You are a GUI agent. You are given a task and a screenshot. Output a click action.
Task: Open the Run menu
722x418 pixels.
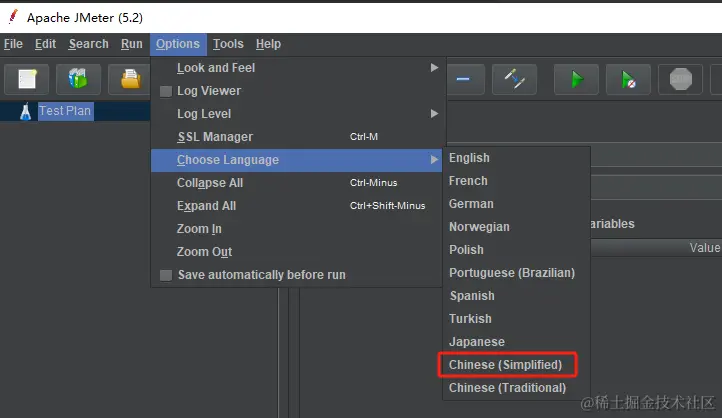pyautogui.click(x=132, y=44)
